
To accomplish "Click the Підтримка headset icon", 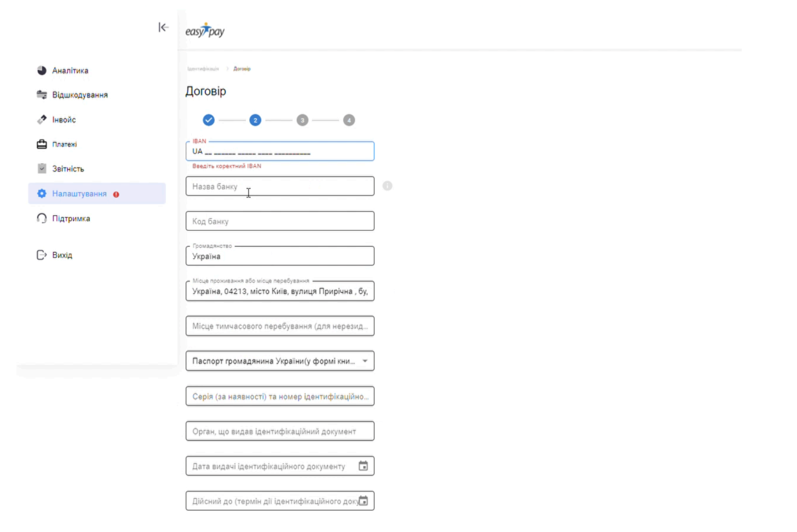I will 42,218.
